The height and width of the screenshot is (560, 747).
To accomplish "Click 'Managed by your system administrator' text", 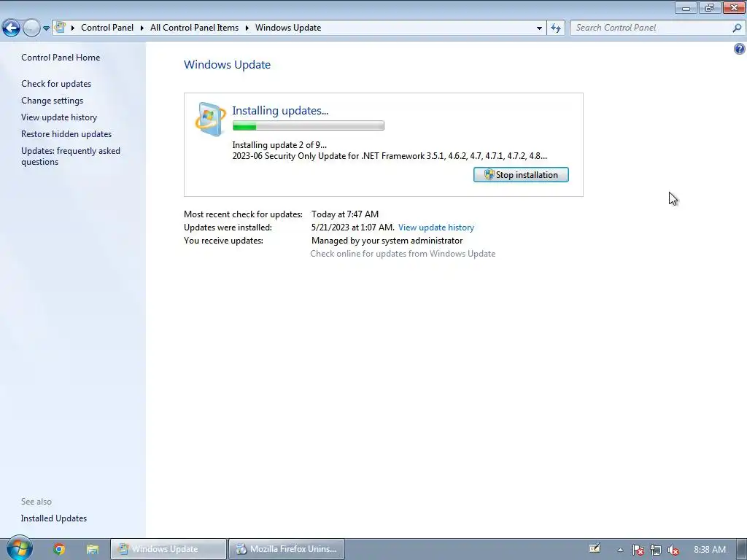I will [x=387, y=241].
